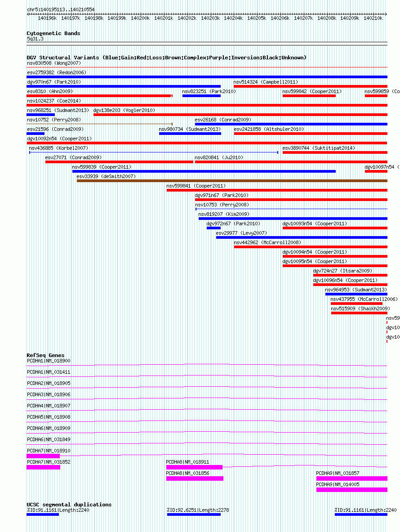
Task: Click esv21596 (Conrad2009) label
Action: (x=55, y=129)
